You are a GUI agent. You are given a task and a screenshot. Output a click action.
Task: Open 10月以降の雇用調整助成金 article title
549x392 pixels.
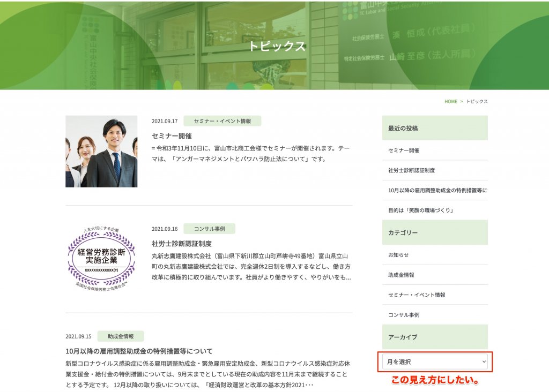coord(139,351)
